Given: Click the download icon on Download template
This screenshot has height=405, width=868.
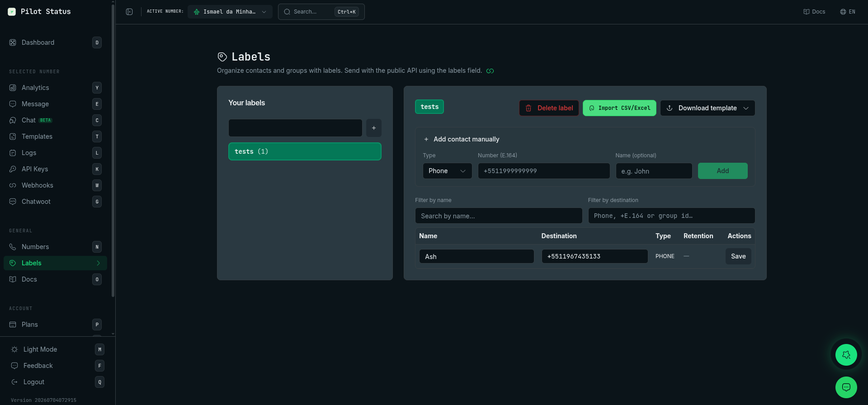Looking at the screenshot, I should point(670,108).
